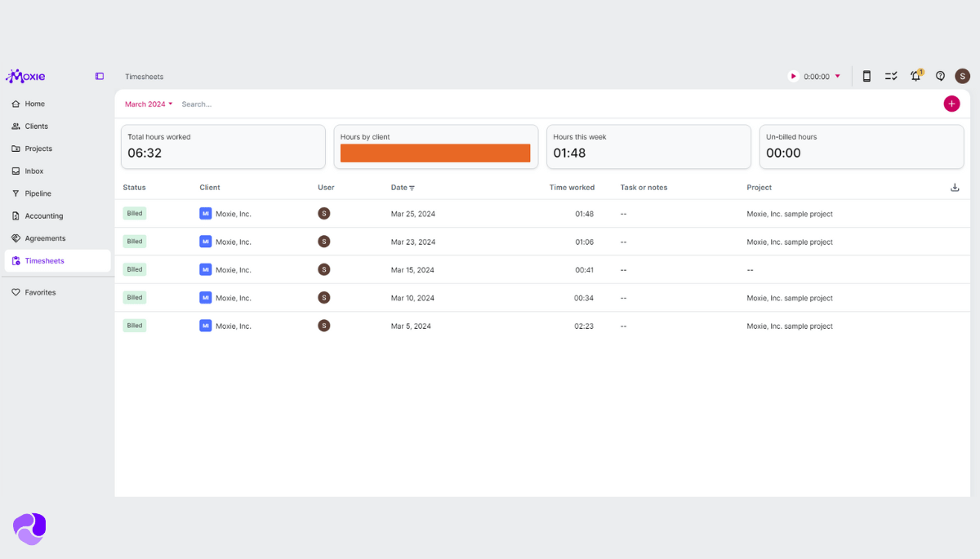Start the timer with the play button

tap(792, 76)
